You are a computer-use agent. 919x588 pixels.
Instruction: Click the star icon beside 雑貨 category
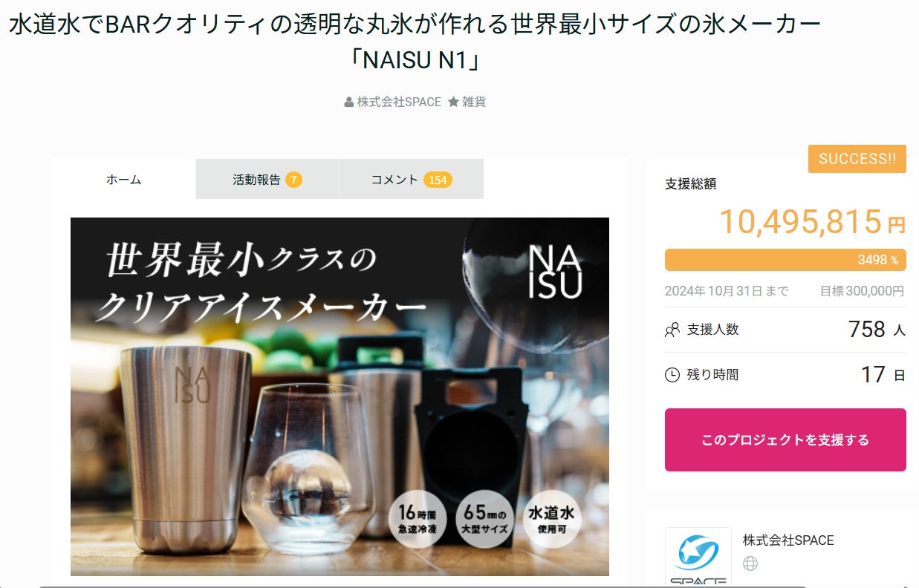coord(453,102)
